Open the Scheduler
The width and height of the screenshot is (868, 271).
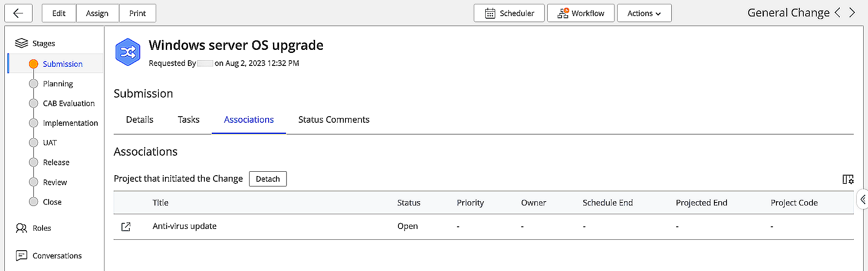509,13
